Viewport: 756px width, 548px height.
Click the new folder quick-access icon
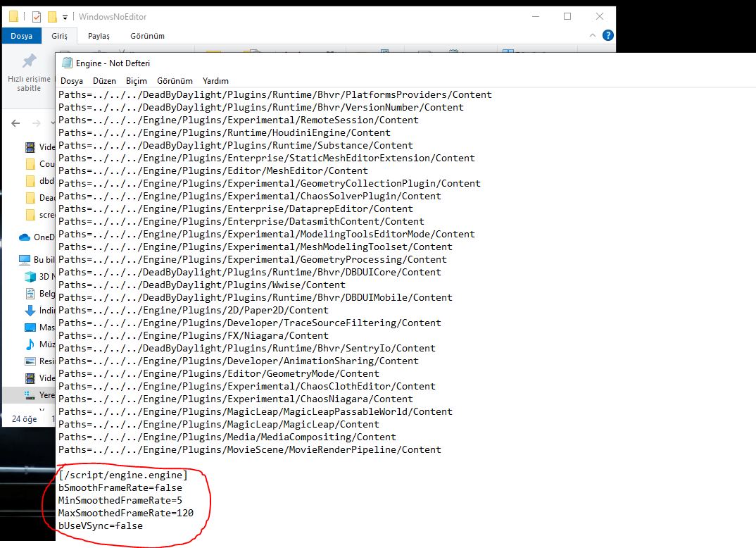pyautogui.click(x=52, y=17)
